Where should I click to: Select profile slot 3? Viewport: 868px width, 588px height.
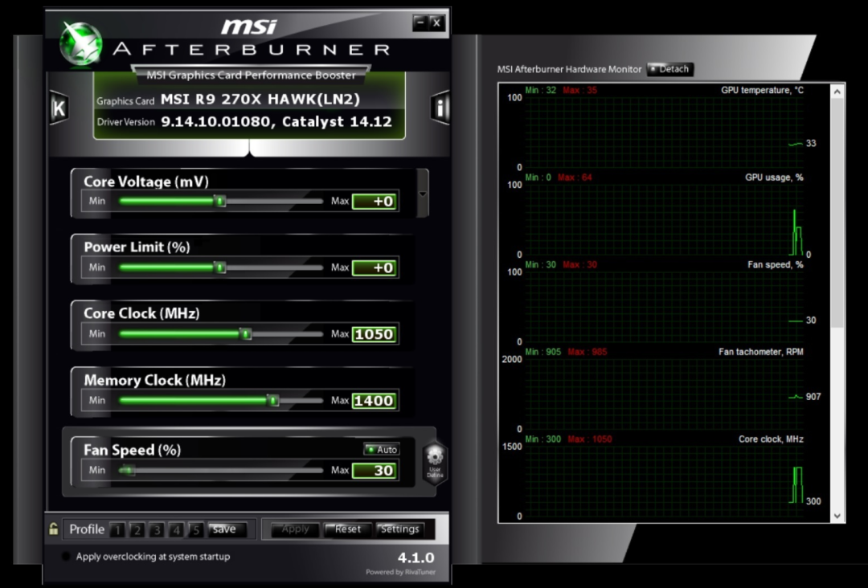tap(158, 530)
